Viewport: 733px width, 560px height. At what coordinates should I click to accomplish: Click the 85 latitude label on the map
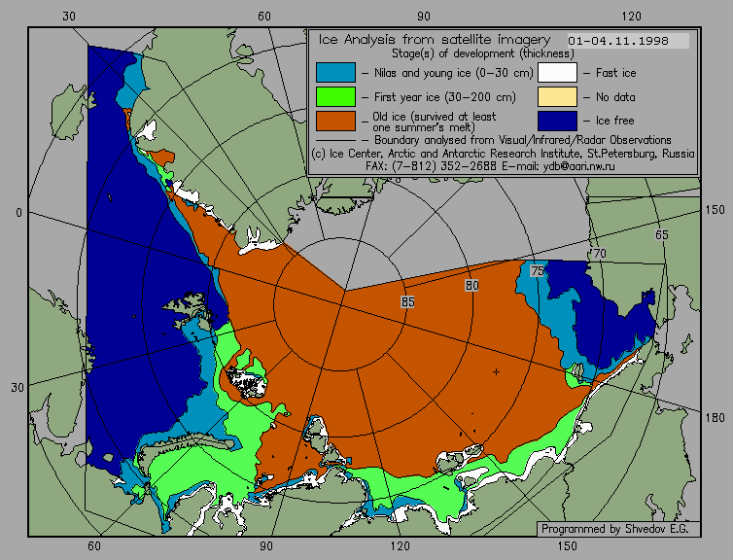click(x=407, y=302)
